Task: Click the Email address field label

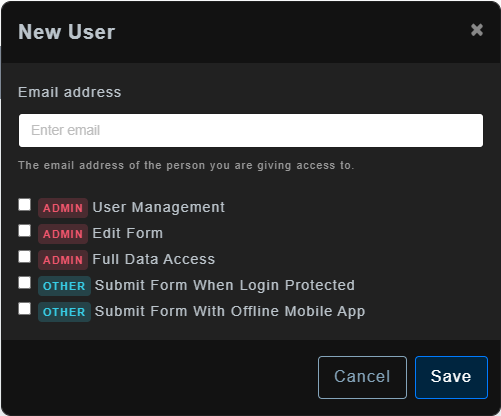Action: (x=70, y=92)
